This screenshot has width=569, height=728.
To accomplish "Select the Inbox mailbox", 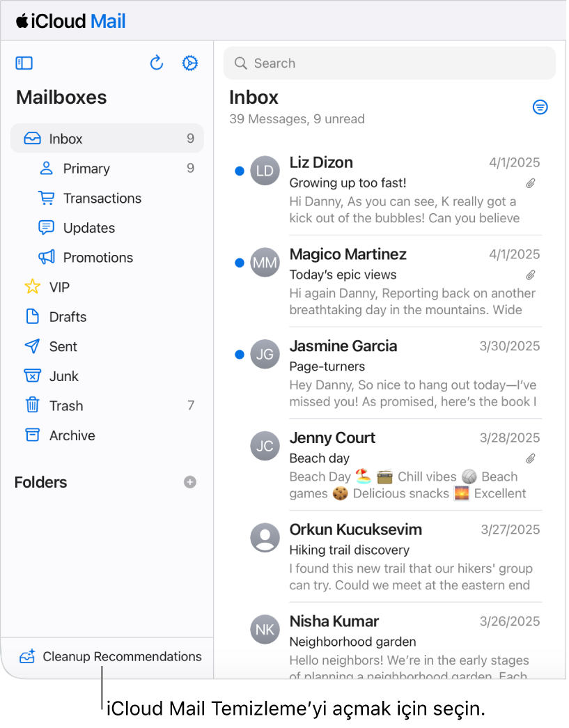I will [x=107, y=139].
